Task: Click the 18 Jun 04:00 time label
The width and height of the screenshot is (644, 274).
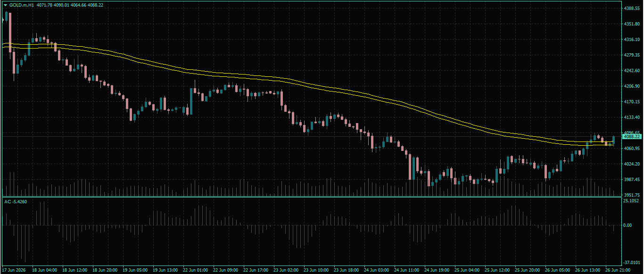Action: coord(44,270)
